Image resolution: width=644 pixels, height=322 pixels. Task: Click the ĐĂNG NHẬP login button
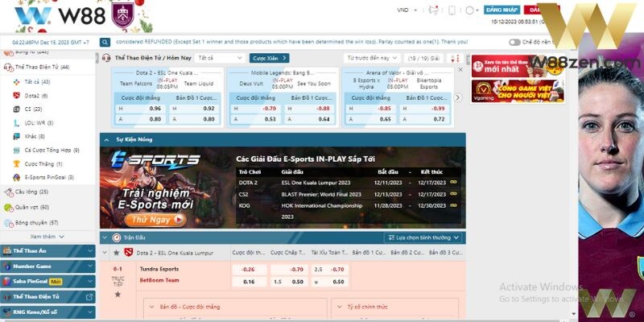coord(502,10)
